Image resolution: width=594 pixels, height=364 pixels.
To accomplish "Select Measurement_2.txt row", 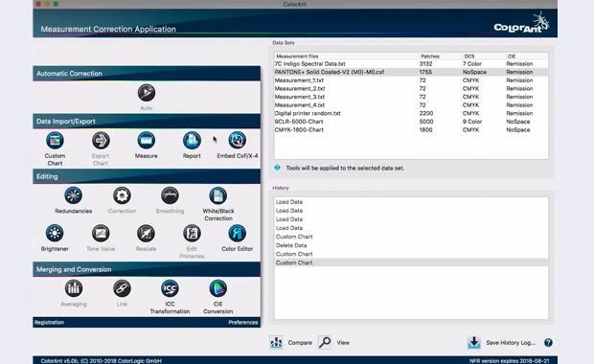I will click(x=411, y=89).
